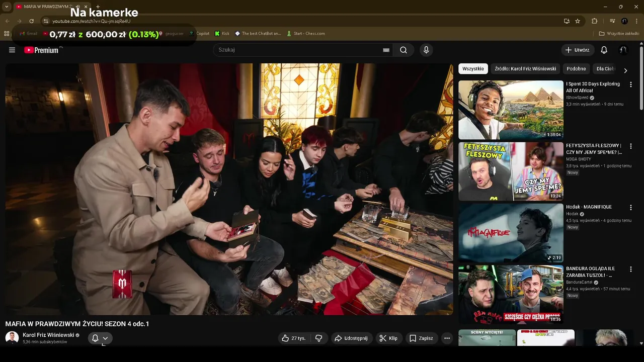
Task: Show more filter chips with the right arrow
Action: (x=625, y=70)
